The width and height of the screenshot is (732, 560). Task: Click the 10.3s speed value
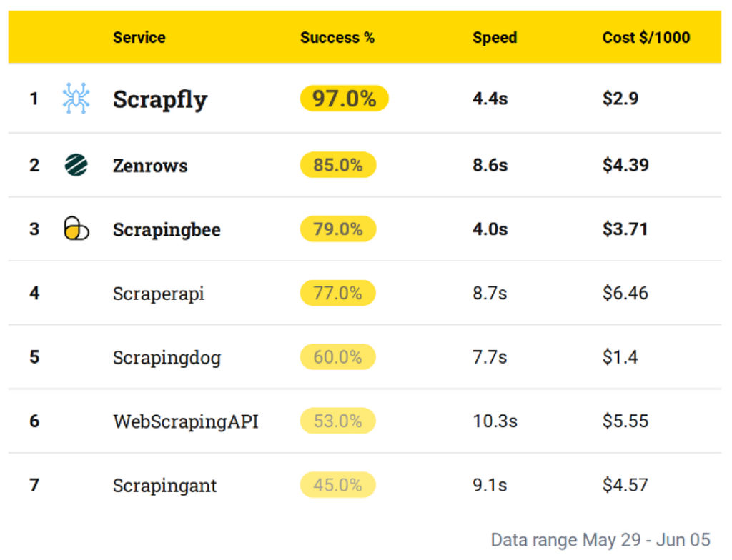tap(495, 421)
